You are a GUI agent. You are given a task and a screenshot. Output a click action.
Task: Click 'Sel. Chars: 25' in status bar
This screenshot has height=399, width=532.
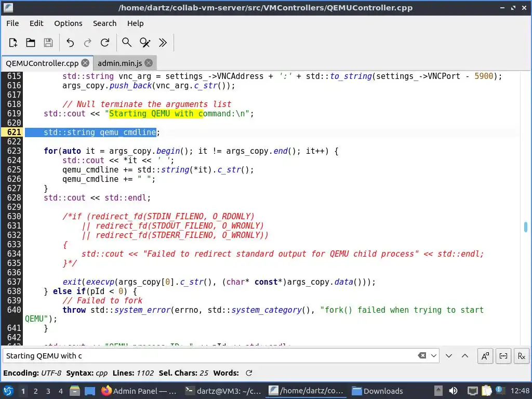[183, 373]
